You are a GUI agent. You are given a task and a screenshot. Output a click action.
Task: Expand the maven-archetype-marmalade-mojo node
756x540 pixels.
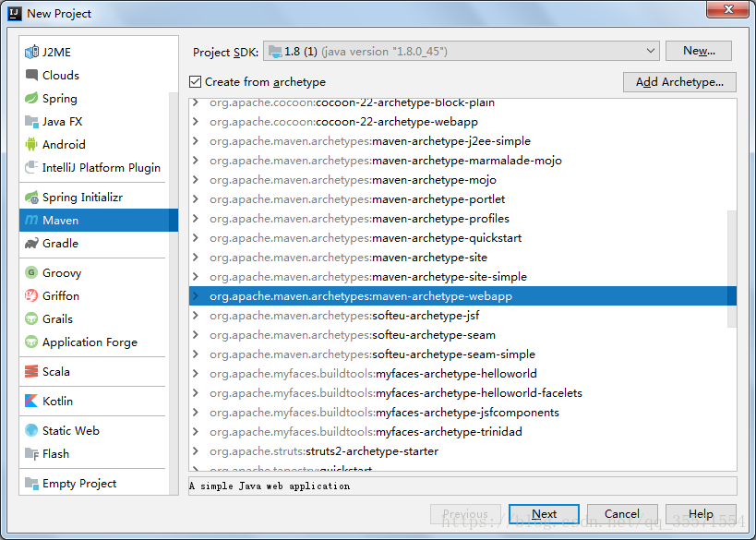pyautogui.click(x=196, y=160)
